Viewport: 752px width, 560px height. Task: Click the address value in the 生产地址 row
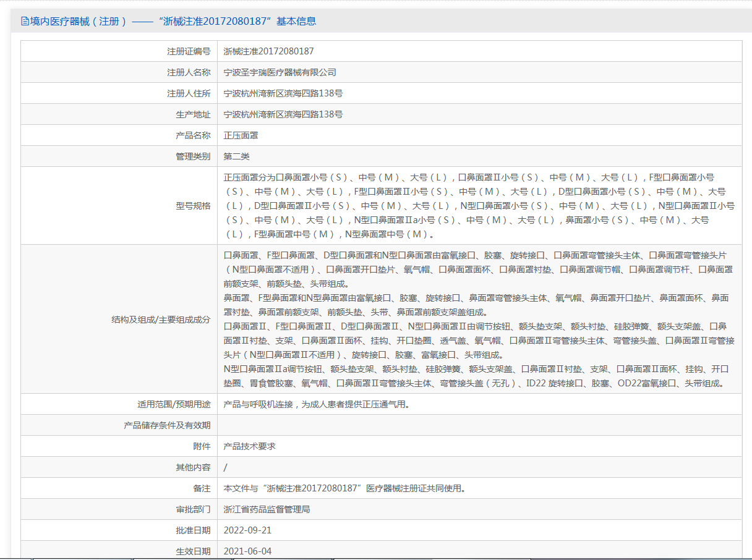point(283,114)
